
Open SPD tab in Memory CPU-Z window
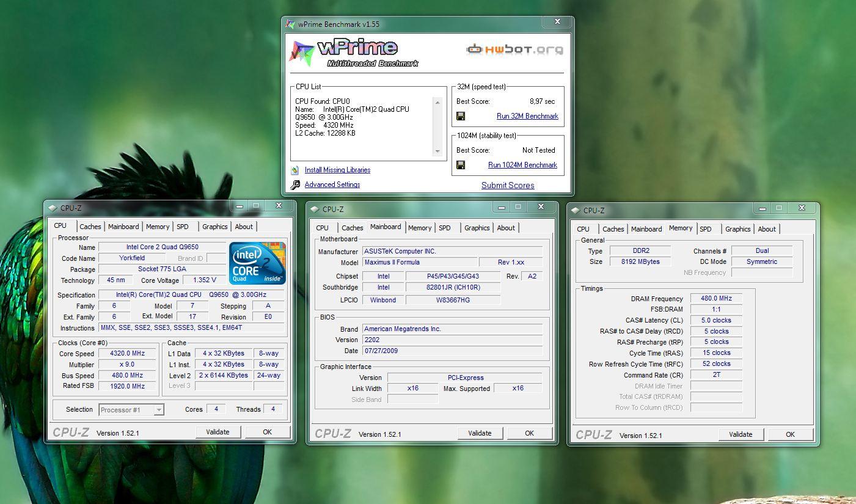pyautogui.click(x=706, y=229)
